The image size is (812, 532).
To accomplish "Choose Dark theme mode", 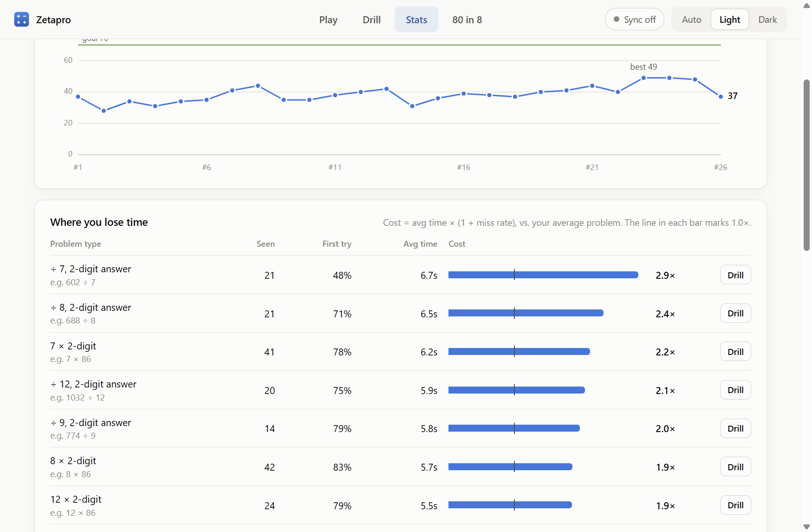I will pyautogui.click(x=767, y=20).
